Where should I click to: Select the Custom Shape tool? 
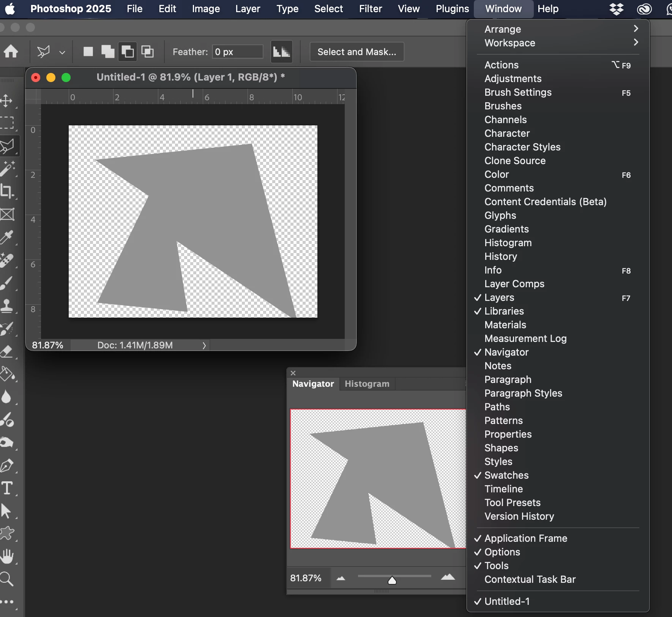pos(7,534)
